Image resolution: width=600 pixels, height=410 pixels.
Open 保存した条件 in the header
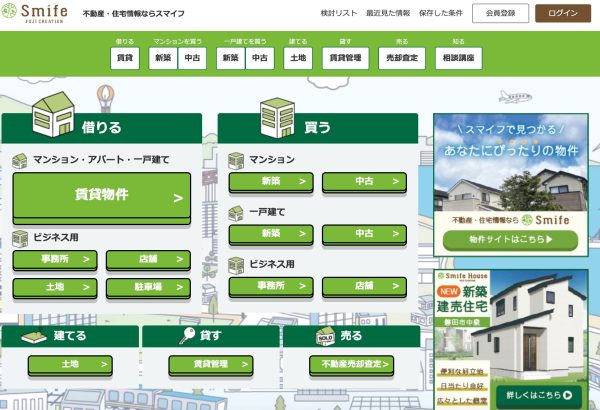click(x=441, y=13)
